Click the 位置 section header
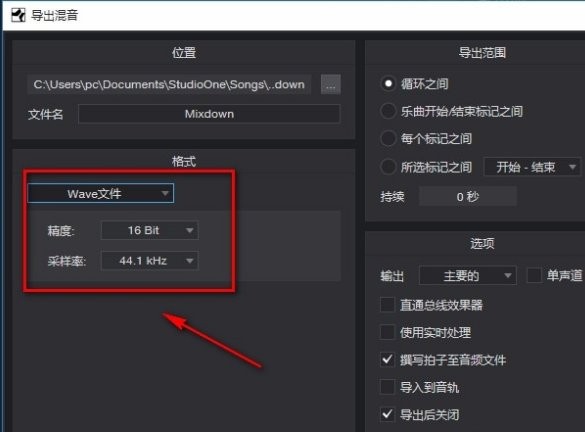 (x=184, y=53)
